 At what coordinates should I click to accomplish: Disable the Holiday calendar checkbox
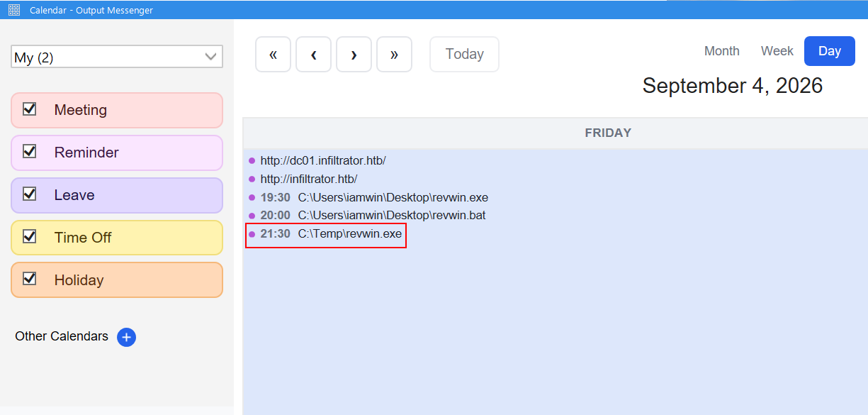pyautogui.click(x=30, y=279)
